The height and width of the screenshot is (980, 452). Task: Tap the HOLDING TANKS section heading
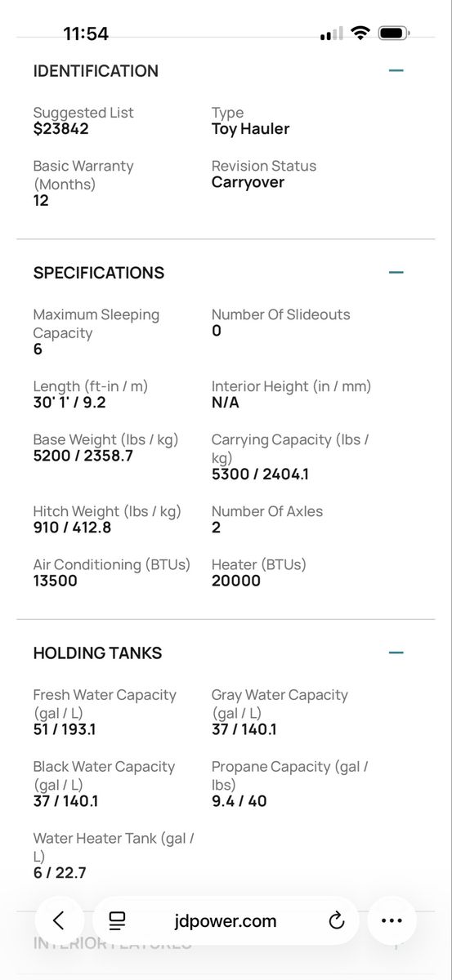[97, 653]
